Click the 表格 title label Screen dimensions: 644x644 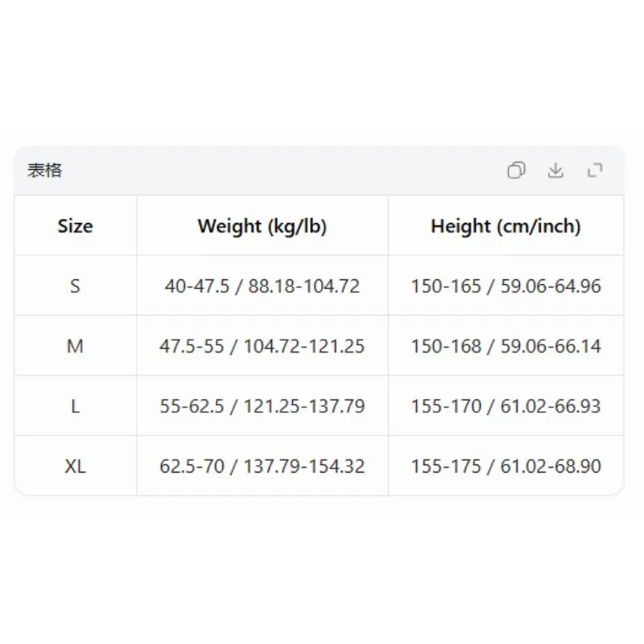point(44,170)
